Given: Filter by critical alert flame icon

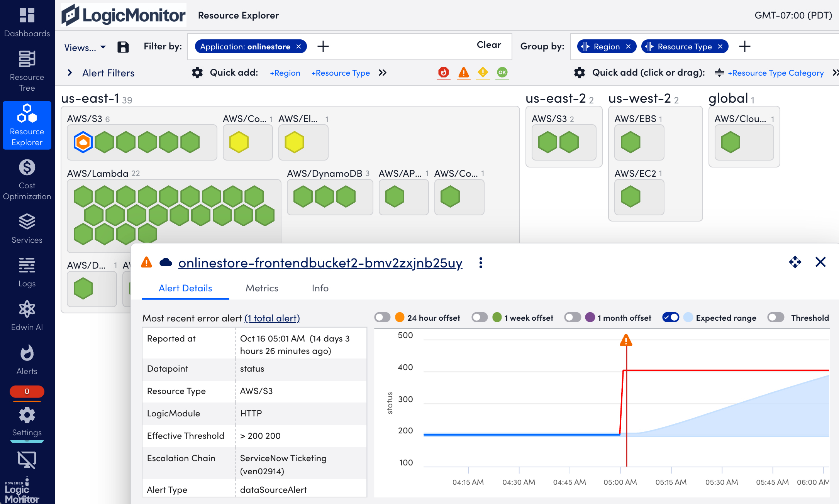Looking at the screenshot, I should tap(444, 73).
